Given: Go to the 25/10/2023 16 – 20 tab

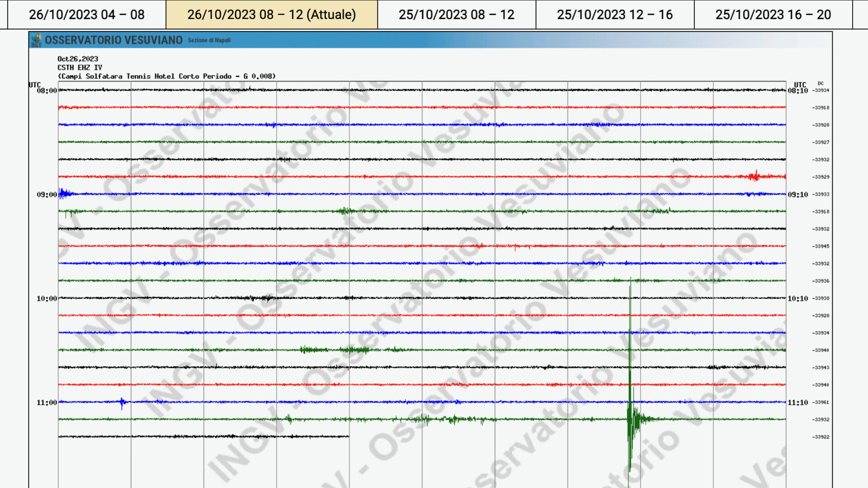Looking at the screenshot, I should (773, 14).
